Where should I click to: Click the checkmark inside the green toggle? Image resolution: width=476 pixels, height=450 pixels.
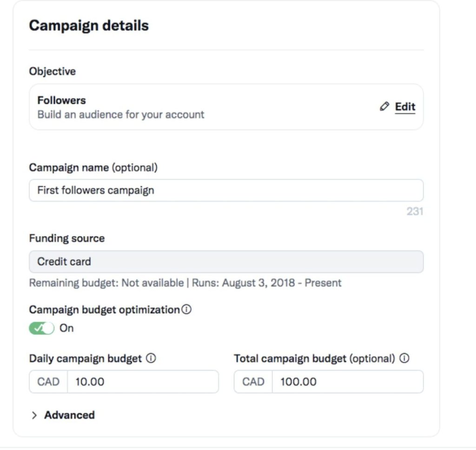(38, 328)
